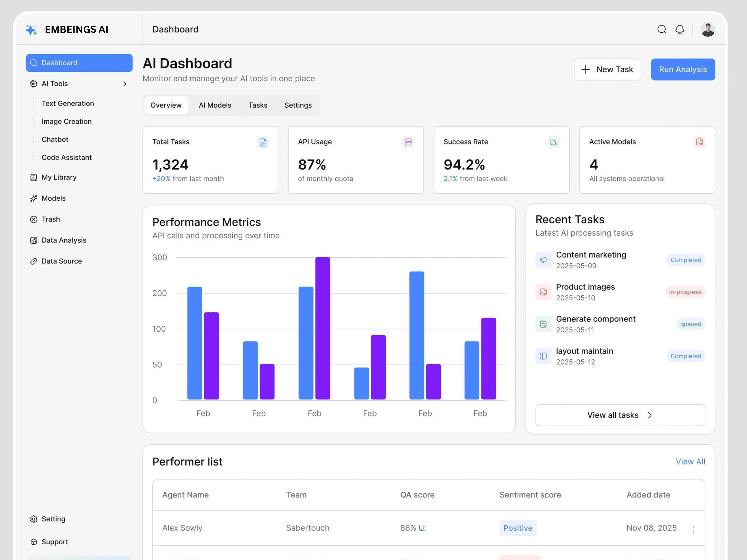The height and width of the screenshot is (560, 747).
Task: Click the Run Analysis button
Action: [683, 69]
